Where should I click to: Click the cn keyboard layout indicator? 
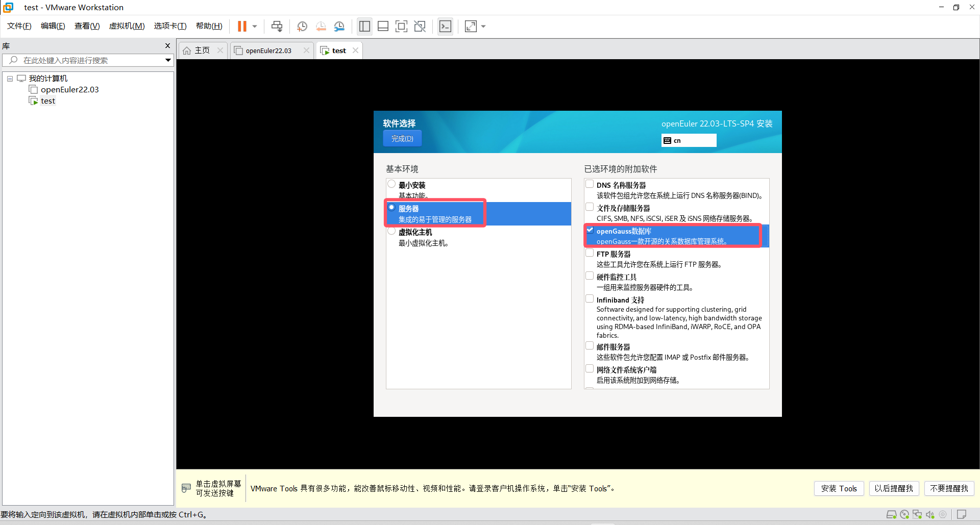click(x=689, y=140)
